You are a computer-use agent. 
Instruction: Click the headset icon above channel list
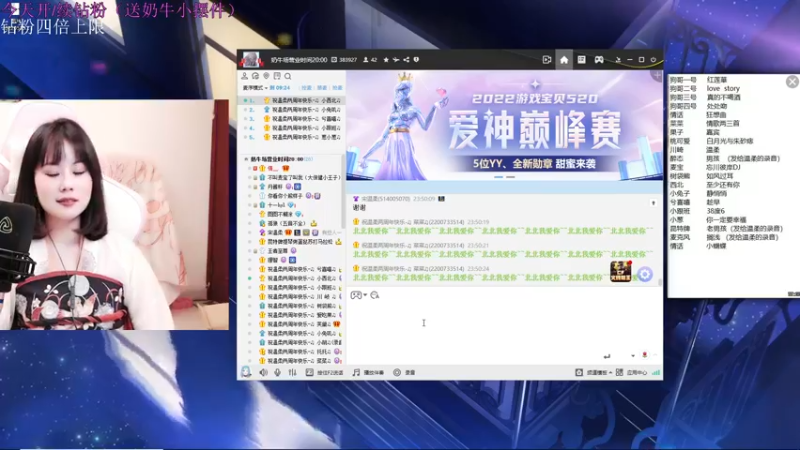255,76
